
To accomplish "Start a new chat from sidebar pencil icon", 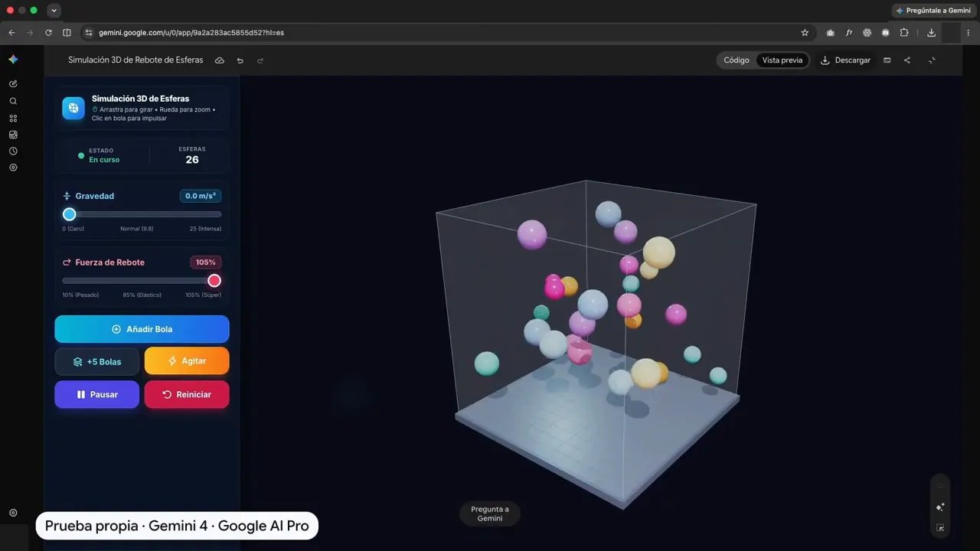I will pyautogui.click(x=13, y=83).
